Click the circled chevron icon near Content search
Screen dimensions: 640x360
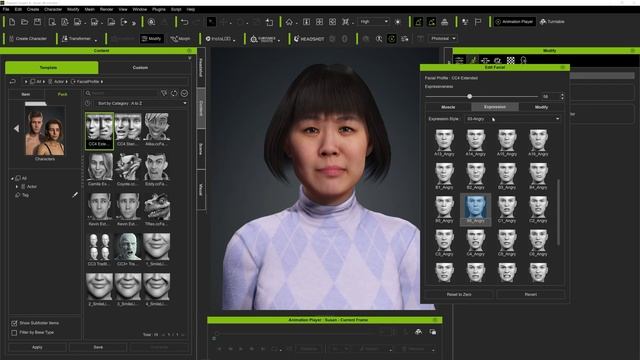184,93
